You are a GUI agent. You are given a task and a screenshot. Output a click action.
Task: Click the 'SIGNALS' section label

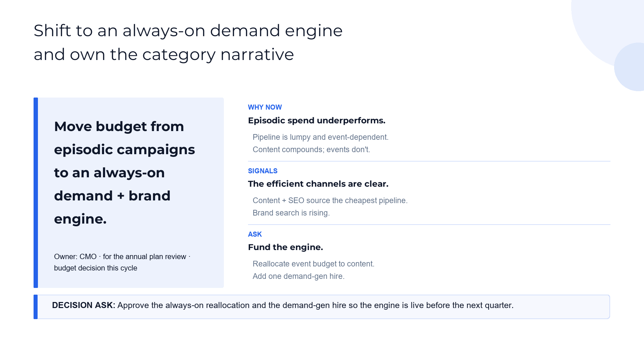262,171
